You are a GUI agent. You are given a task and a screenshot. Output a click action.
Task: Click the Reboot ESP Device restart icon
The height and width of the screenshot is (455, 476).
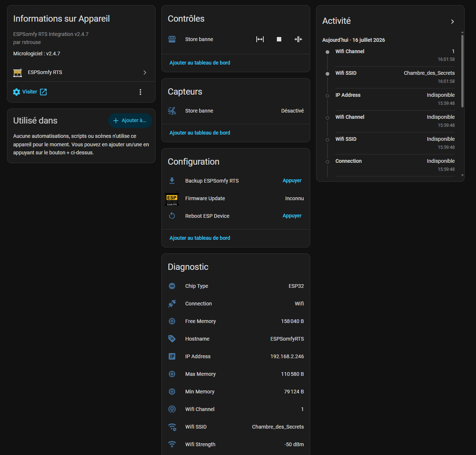[172, 216]
